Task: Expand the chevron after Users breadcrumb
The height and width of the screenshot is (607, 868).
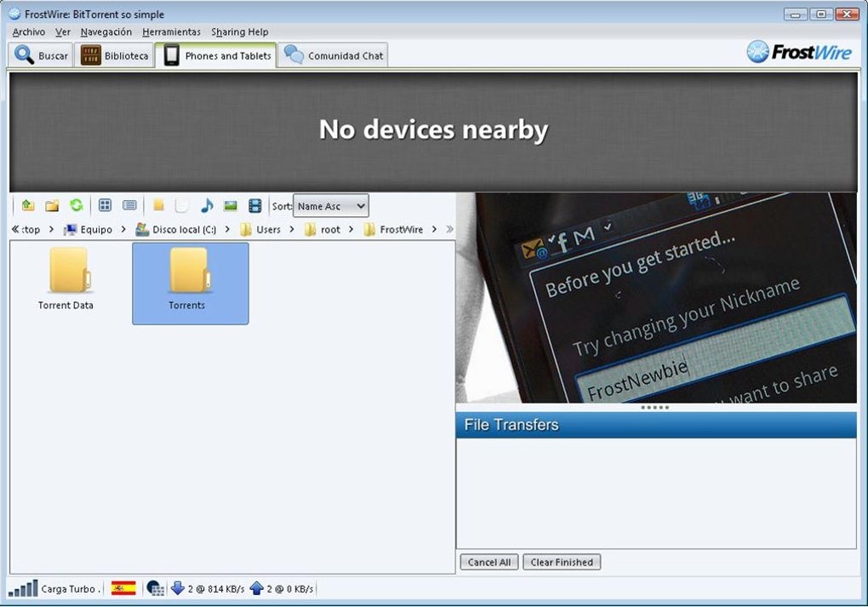Action: [x=292, y=229]
